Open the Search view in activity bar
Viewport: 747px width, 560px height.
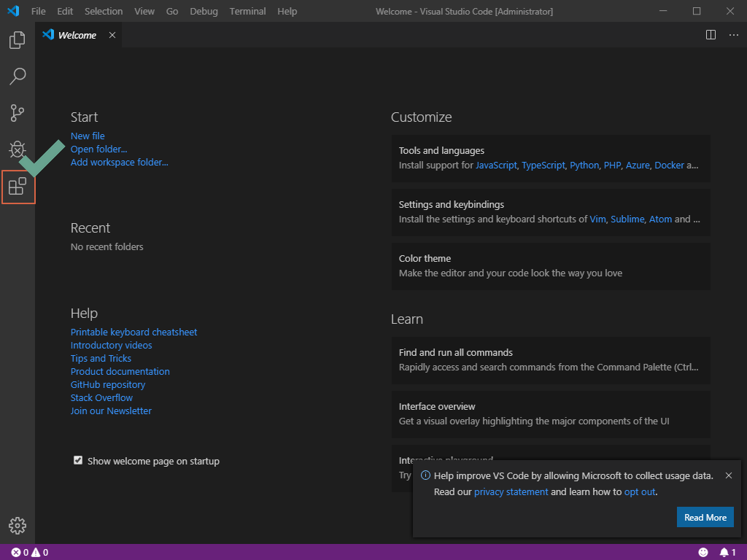[18, 76]
